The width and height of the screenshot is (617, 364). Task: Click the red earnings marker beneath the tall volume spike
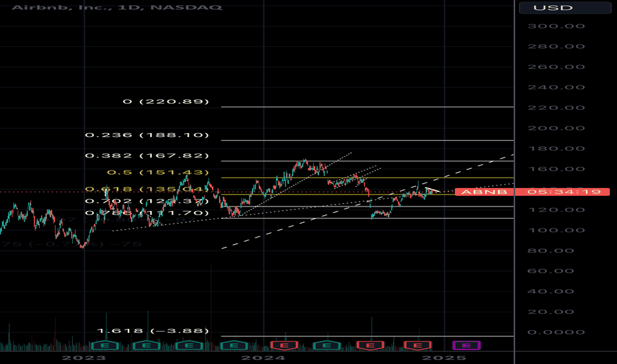(370, 345)
